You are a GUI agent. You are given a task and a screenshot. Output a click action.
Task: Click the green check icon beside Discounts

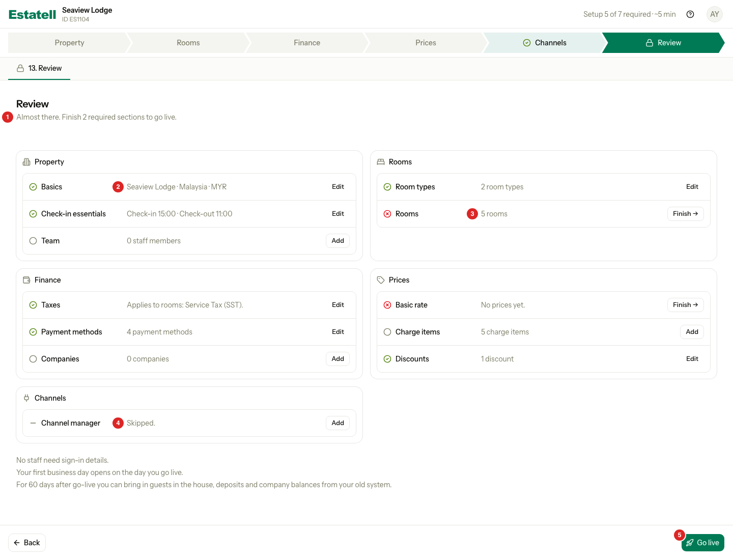tap(387, 359)
